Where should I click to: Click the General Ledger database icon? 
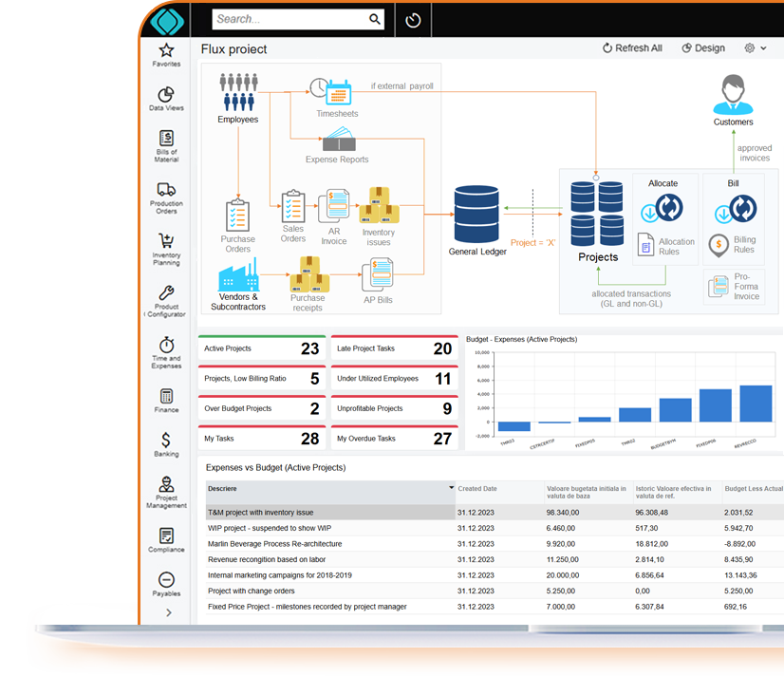(x=476, y=215)
